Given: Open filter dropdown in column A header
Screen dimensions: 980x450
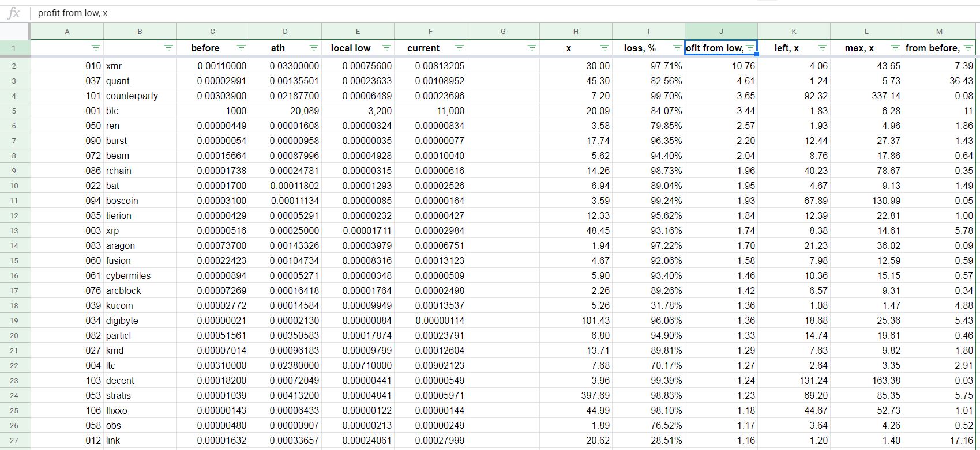Looking at the screenshot, I should (x=96, y=48).
